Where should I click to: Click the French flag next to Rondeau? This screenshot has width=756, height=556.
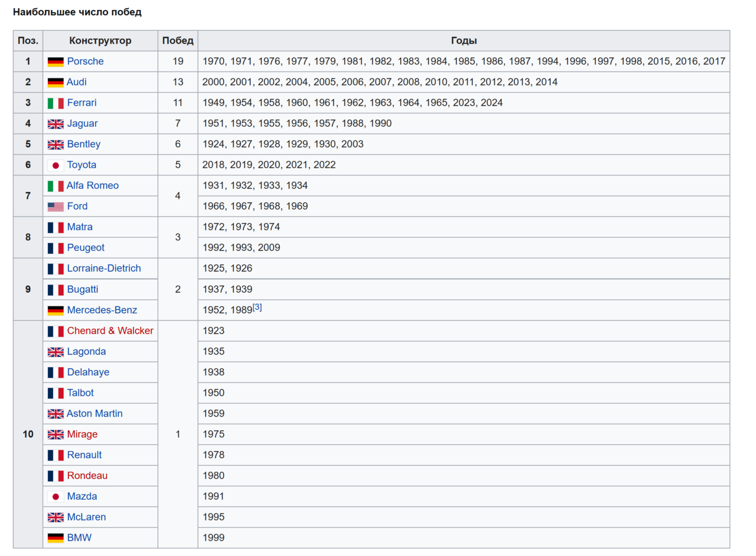[x=56, y=476]
